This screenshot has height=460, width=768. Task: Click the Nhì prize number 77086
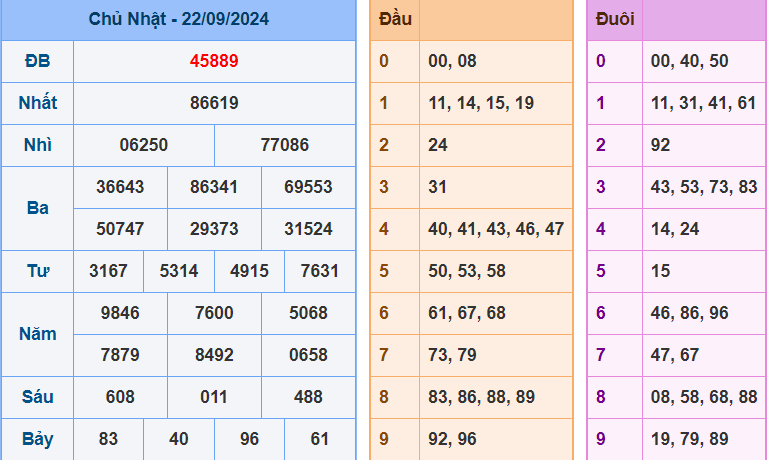pyautogui.click(x=285, y=145)
